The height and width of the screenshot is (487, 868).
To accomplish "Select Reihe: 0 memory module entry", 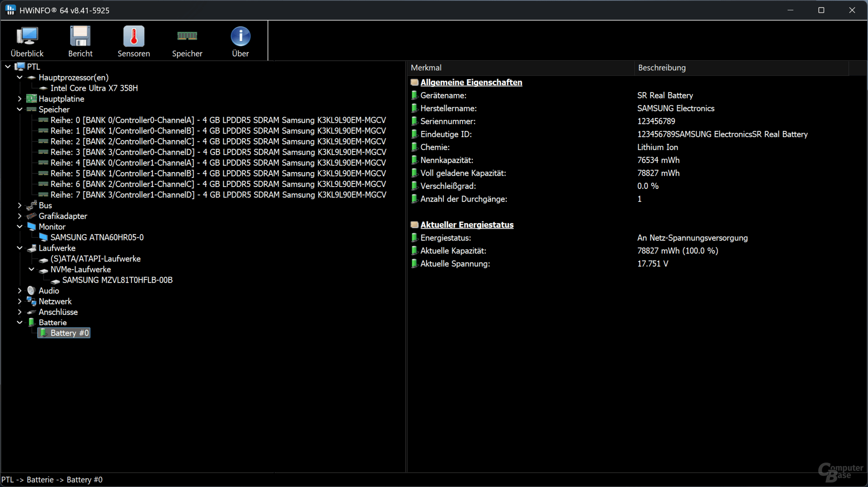I will coord(218,120).
